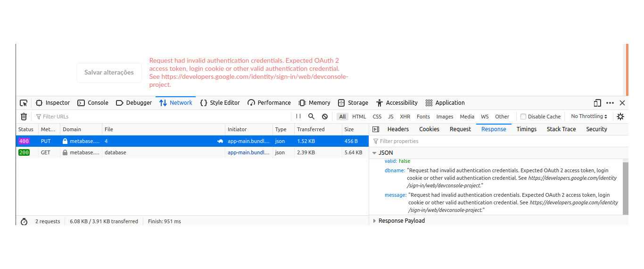Open the Headers details tab
Image resolution: width=644 pixels, height=269 pixels.
pos(398,129)
